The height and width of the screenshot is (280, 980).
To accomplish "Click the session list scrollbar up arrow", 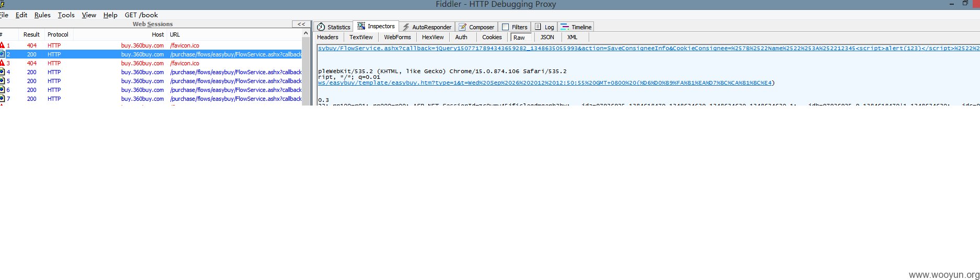I will tap(306, 33).
